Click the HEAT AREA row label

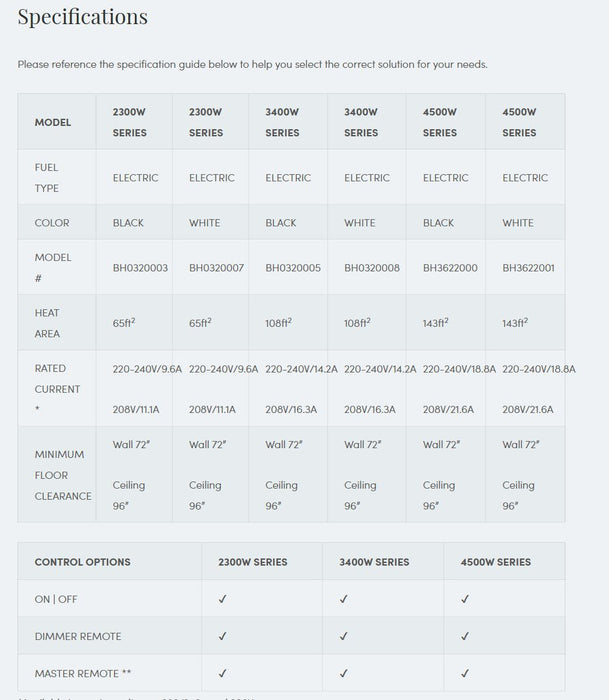click(47, 323)
